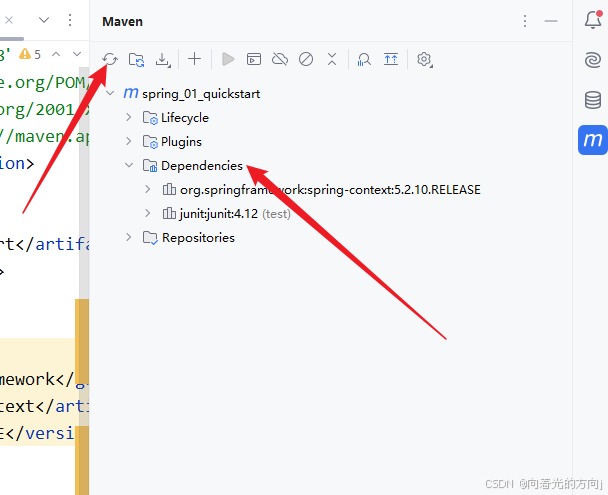Click Generate Sources and Update Folders icon
Screen dimensions: 608x495
click(136, 60)
